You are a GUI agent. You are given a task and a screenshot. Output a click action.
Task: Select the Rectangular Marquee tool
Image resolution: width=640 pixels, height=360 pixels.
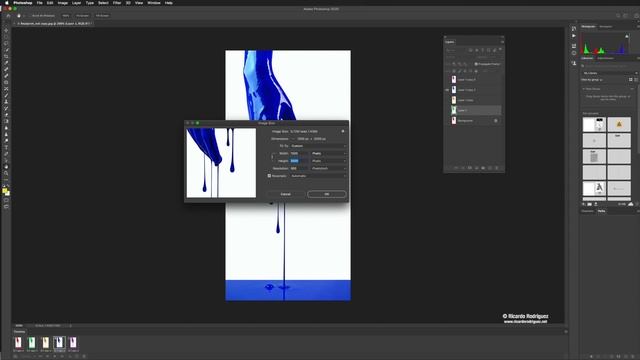(6, 37)
